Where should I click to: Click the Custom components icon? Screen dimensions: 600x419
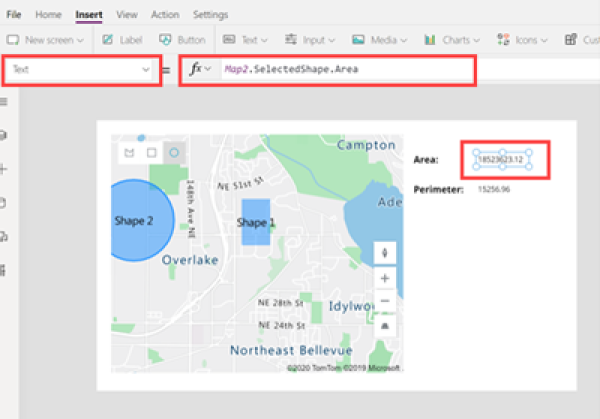pos(571,39)
